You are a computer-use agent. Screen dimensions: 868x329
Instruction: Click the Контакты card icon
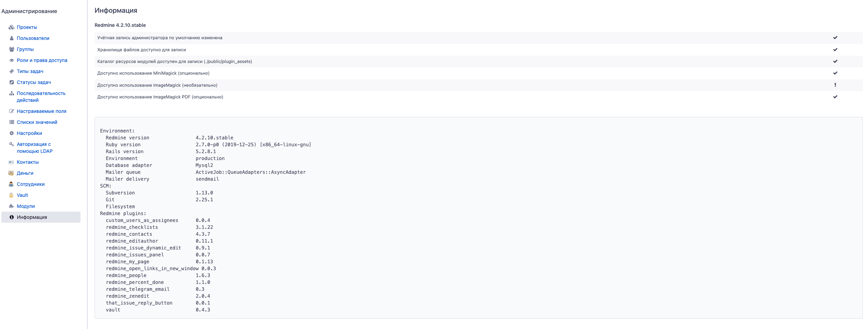[x=11, y=162]
